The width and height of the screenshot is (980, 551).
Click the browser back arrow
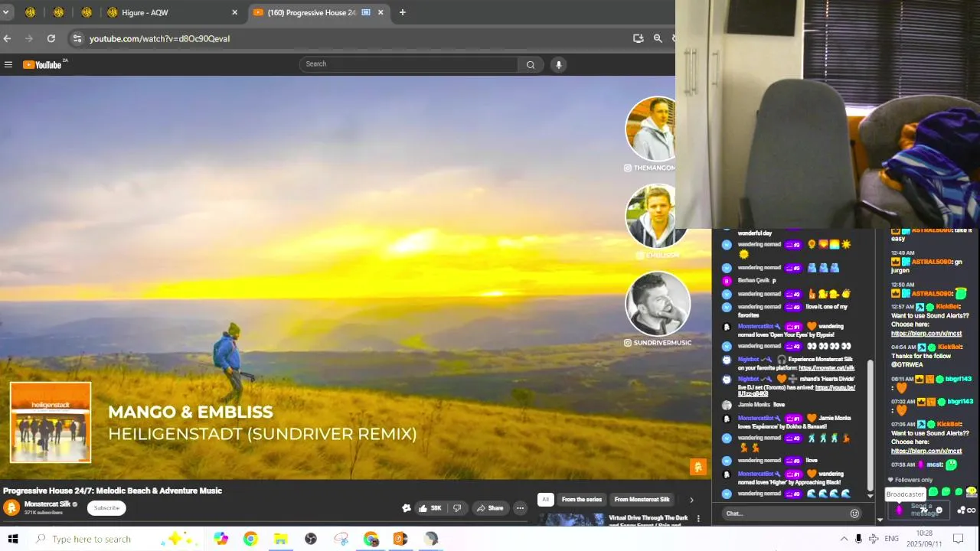click(8, 38)
